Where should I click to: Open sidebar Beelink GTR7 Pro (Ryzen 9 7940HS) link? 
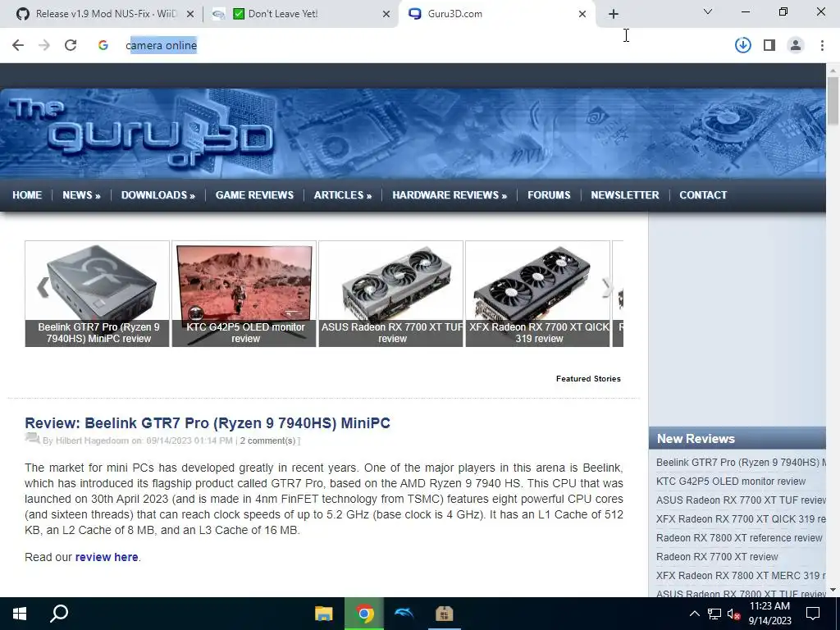click(x=741, y=463)
